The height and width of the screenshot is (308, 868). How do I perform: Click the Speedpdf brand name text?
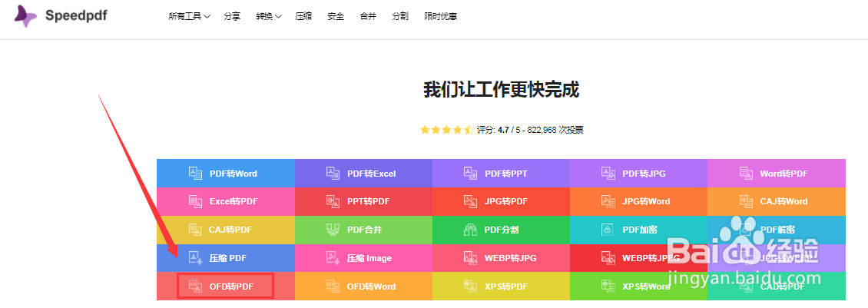76,15
